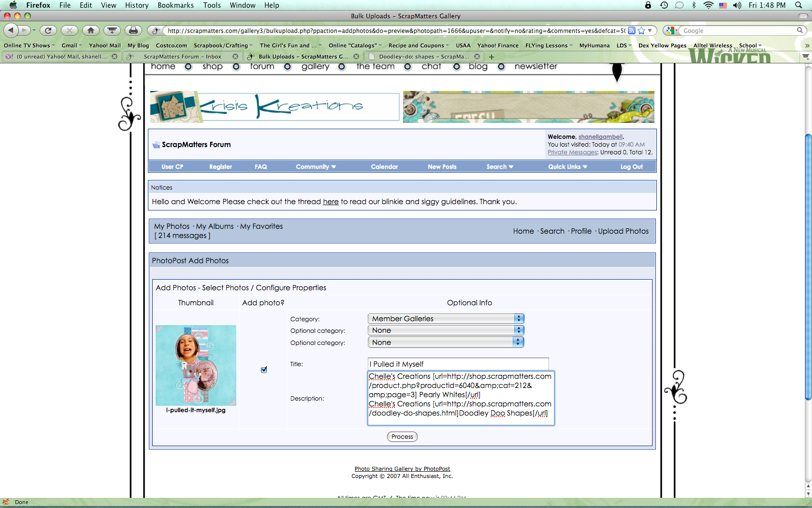Click the i-pulled-it-myself.jpg thumbnail
812x508 pixels.
click(x=196, y=365)
